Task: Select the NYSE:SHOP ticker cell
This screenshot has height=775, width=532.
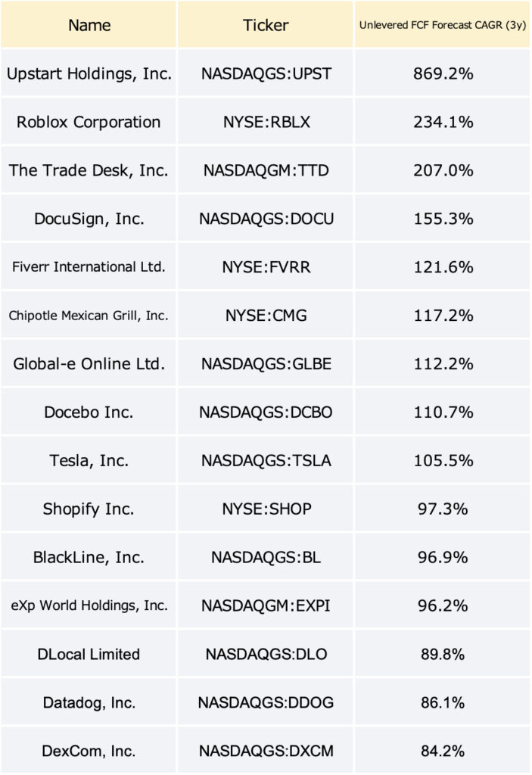Action: [x=266, y=509]
